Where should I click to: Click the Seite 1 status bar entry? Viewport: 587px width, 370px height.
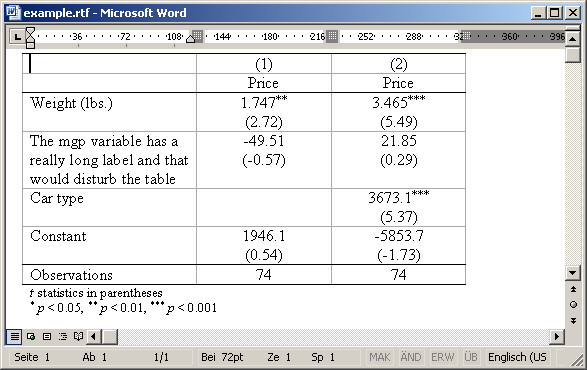32,357
